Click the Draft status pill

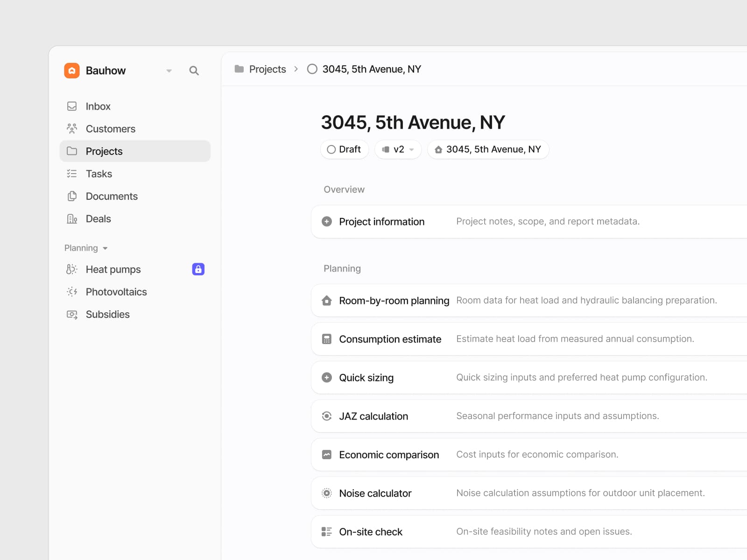(345, 149)
